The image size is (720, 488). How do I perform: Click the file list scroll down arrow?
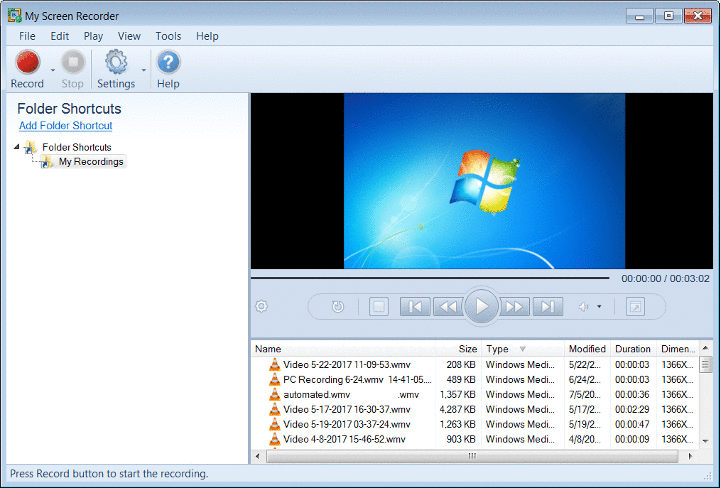[705, 441]
